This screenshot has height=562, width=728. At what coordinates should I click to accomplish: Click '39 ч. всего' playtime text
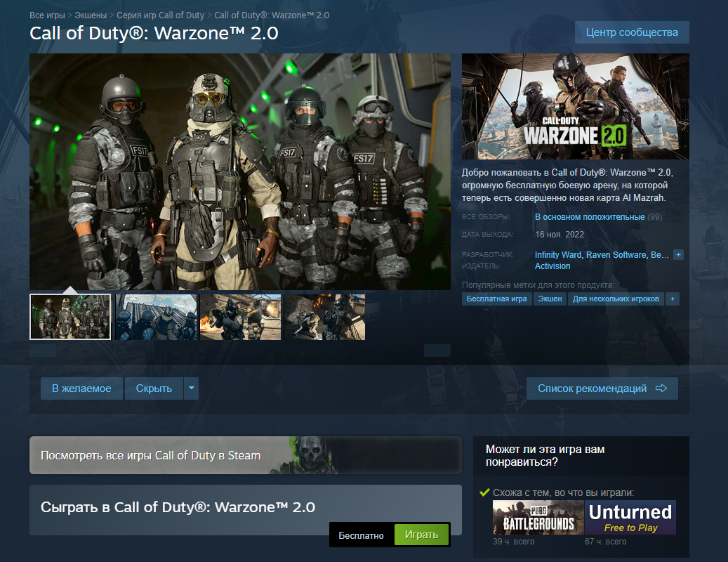click(x=513, y=542)
